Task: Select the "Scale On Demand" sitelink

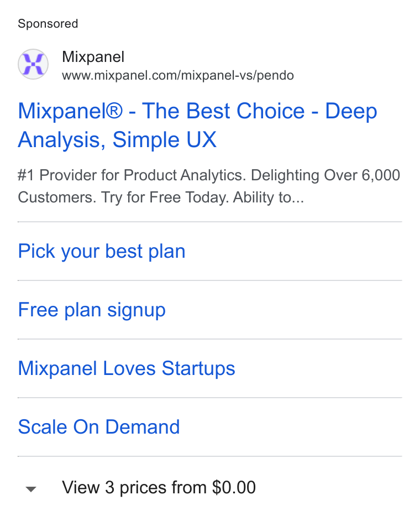Action: tap(99, 427)
